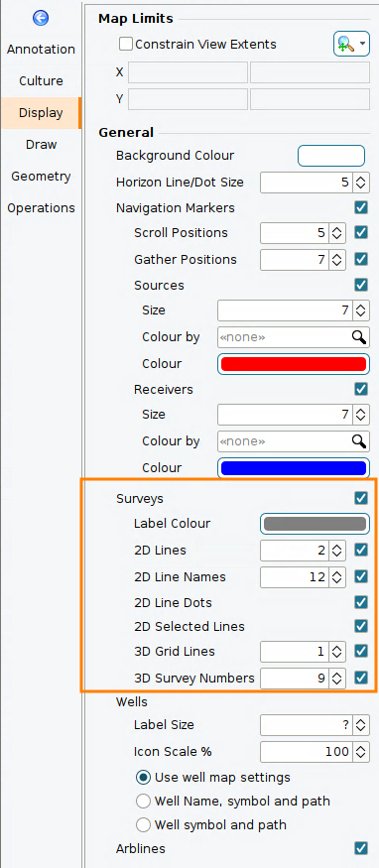
Task: Click the Sources Size value field
Action: [285, 310]
